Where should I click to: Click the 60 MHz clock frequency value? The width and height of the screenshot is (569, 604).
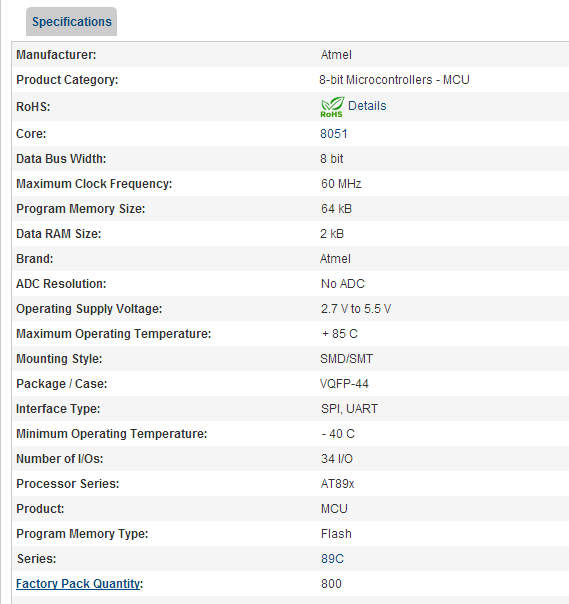click(341, 184)
